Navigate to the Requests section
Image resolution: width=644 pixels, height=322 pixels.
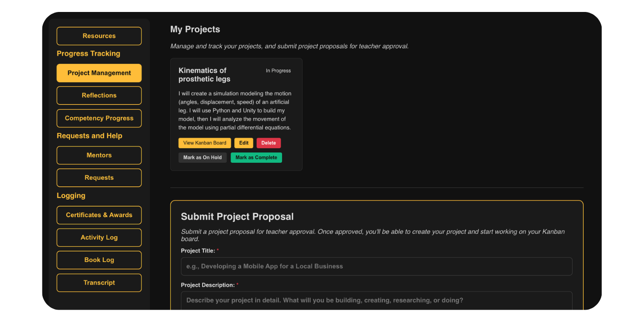coord(98,178)
